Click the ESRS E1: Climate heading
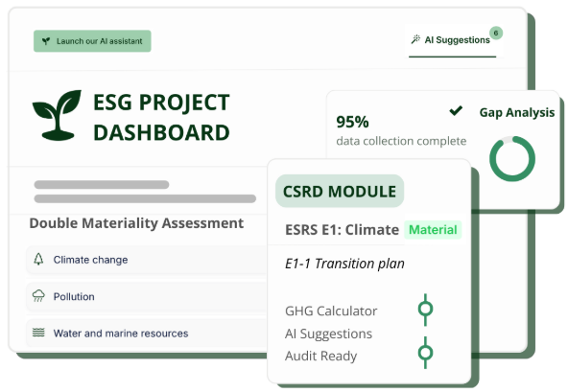Screen dimensions: 568x392 (x=342, y=229)
